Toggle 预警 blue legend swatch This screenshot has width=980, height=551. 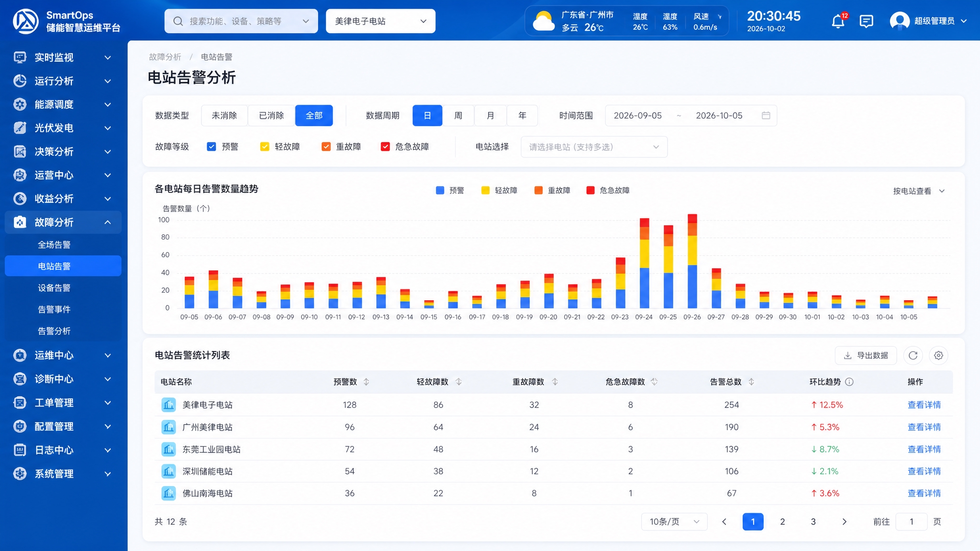click(440, 190)
